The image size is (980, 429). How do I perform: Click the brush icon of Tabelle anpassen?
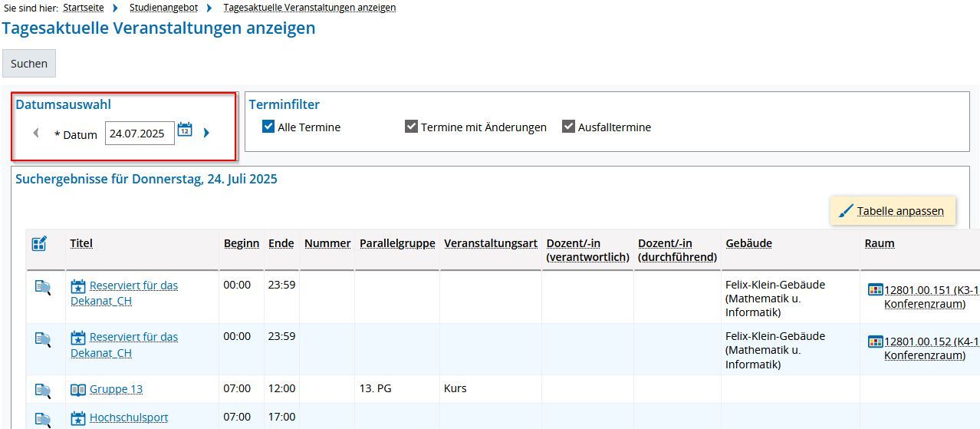click(846, 211)
